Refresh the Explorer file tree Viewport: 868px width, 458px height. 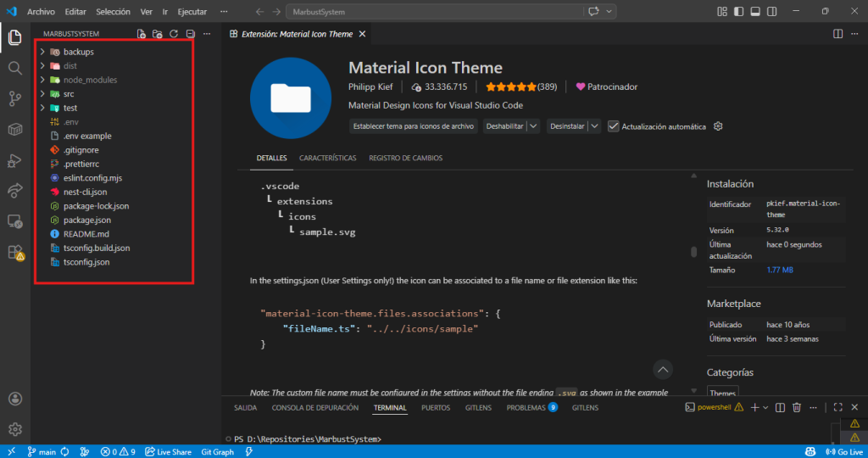coord(174,34)
